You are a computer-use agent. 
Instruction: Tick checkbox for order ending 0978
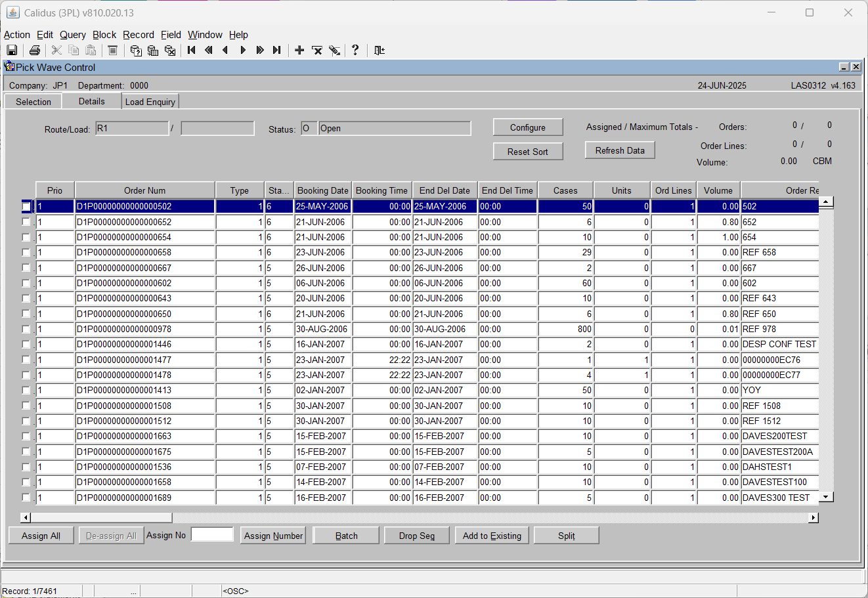coord(26,329)
